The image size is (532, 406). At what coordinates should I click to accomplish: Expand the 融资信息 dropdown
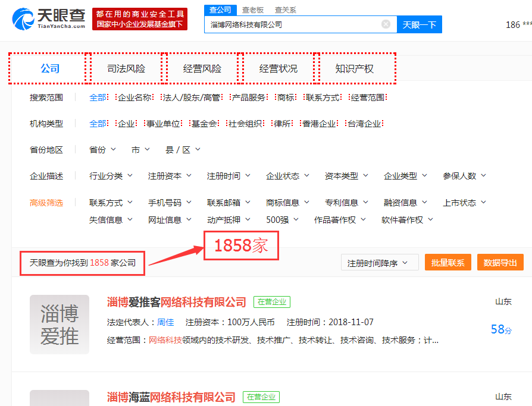click(405, 203)
